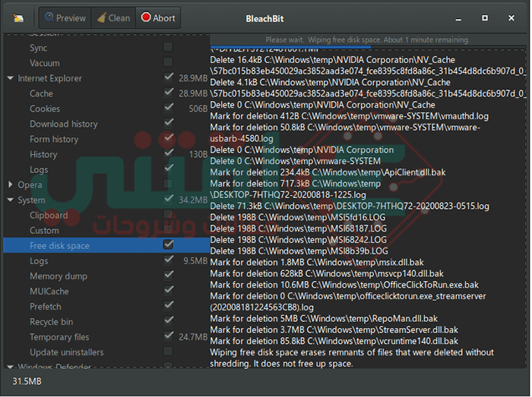The width and height of the screenshot is (532, 397).
Task: Enable the Vacuum checkbox
Action: [168, 62]
